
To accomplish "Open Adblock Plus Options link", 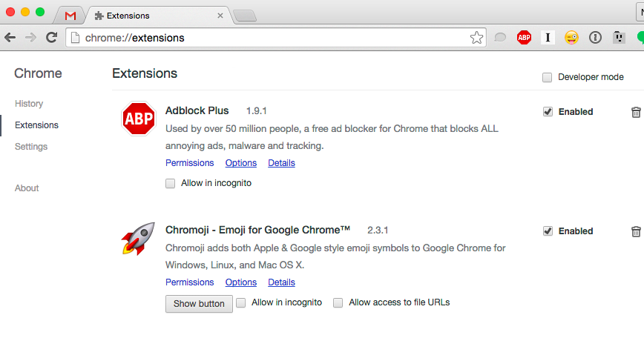I will (241, 163).
